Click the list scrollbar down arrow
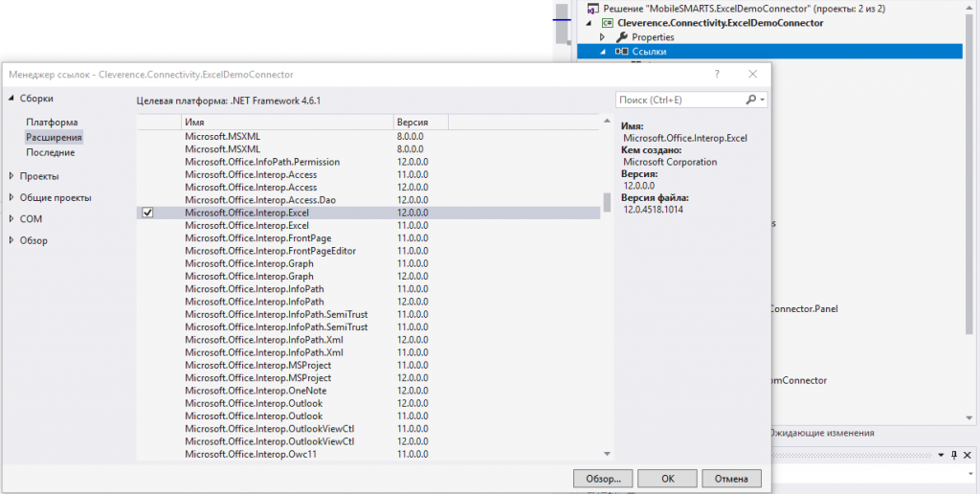980x494 pixels. tap(606, 454)
